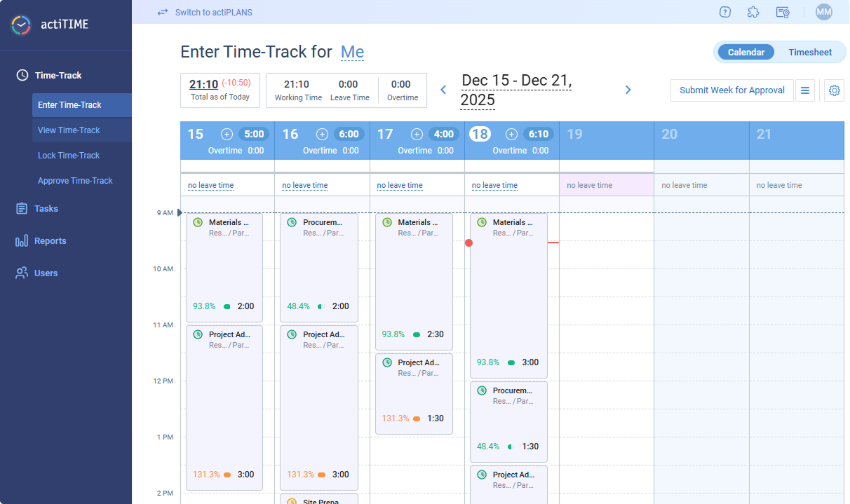The height and width of the screenshot is (504, 850).
Task: Go to the next week with right chevron
Action: [x=628, y=90]
